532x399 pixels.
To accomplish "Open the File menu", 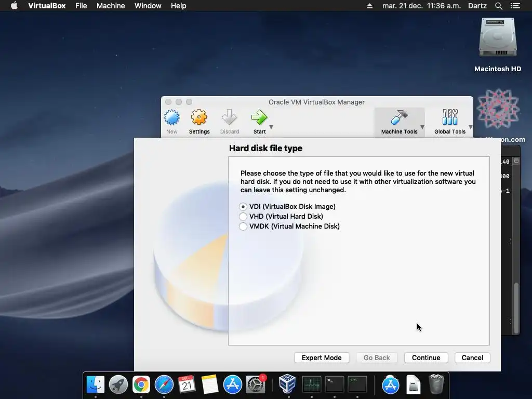I will point(81,6).
